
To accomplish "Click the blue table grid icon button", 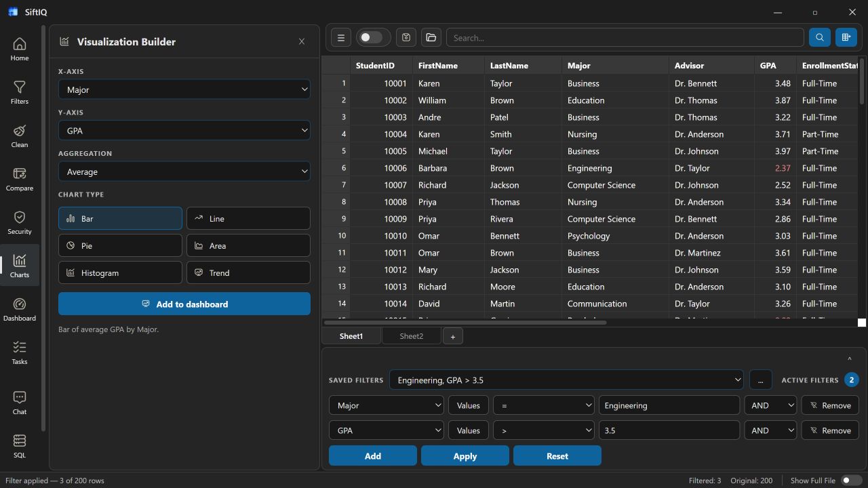I will click(846, 38).
